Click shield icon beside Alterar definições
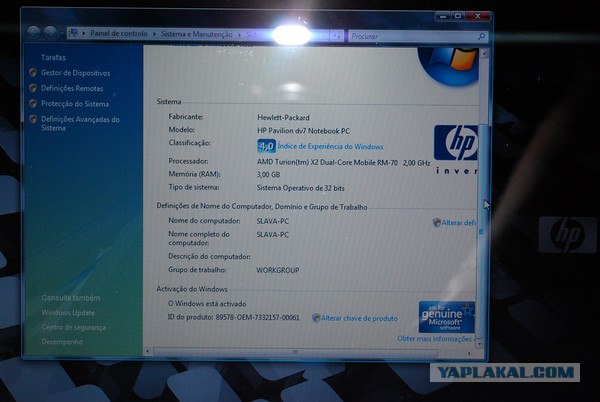This screenshot has height=402, width=600. [x=437, y=223]
